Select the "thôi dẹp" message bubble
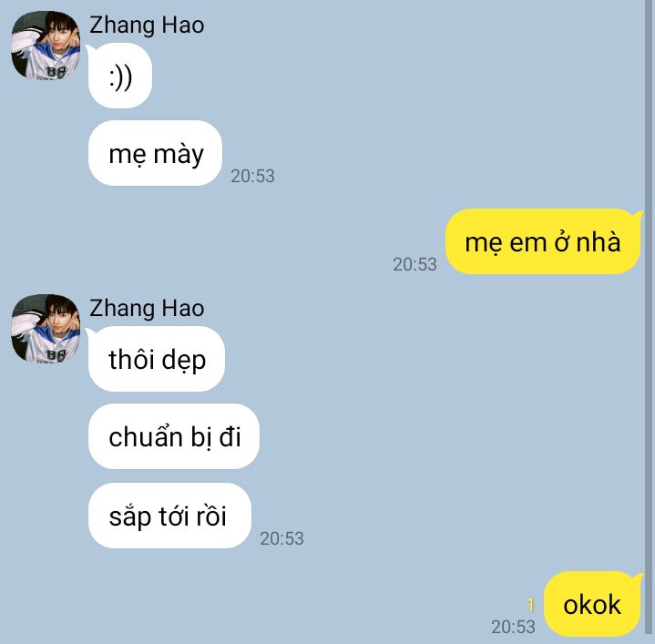Viewport: 655px width, 644px height. (157, 359)
